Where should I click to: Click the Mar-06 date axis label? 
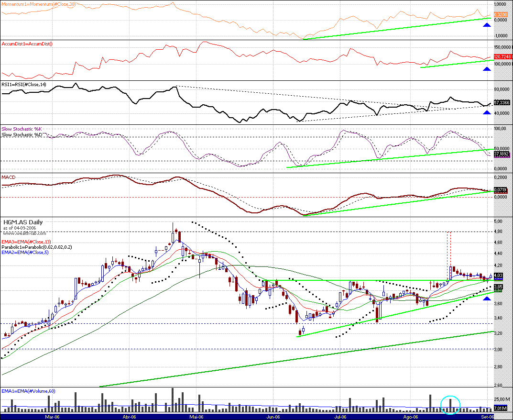tap(52, 417)
